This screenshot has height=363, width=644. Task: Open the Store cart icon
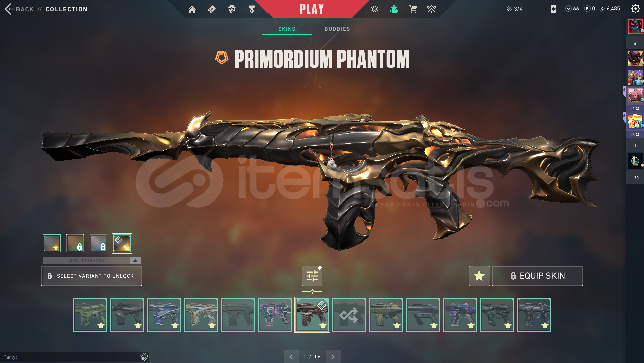pyautogui.click(x=413, y=9)
